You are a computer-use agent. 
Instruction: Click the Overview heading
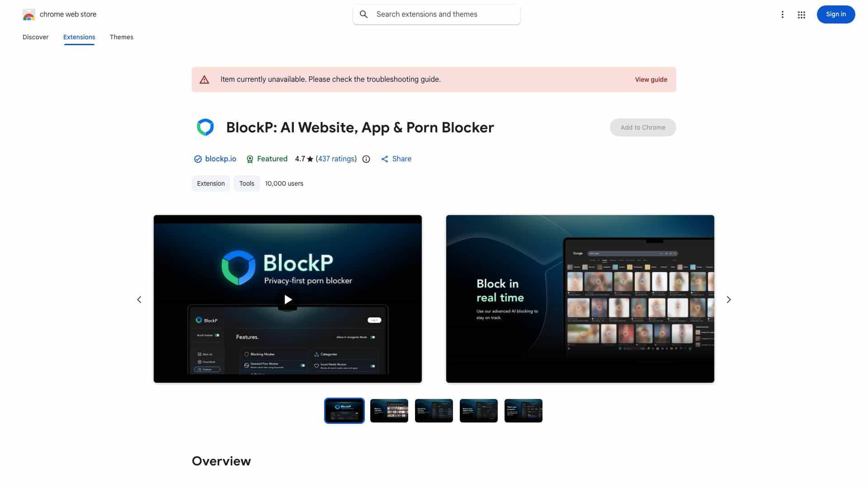[221, 461]
